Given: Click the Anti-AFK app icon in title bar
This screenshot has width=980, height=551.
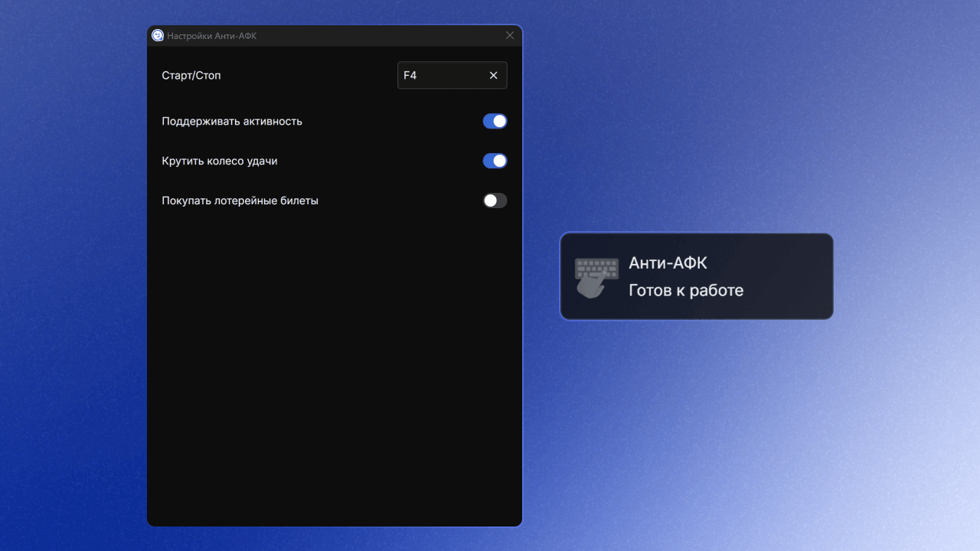Looking at the screenshot, I should (158, 35).
